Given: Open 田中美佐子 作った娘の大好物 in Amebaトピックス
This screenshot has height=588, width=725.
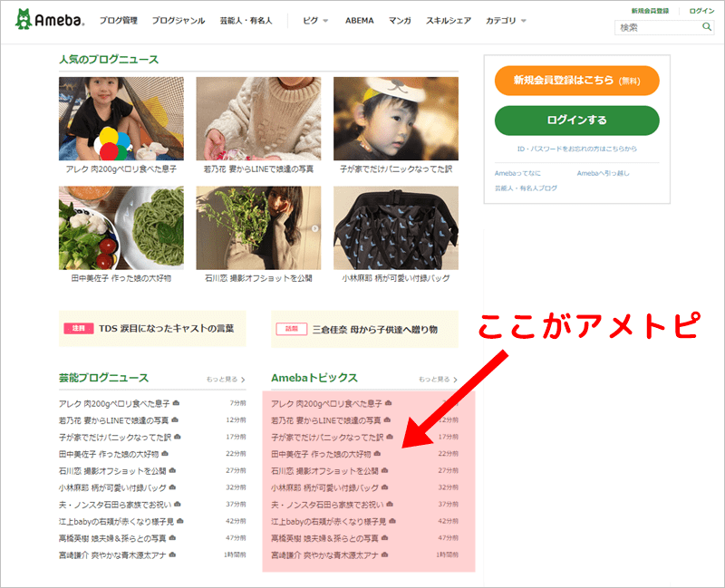Looking at the screenshot, I should pyautogui.click(x=321, y=454).
